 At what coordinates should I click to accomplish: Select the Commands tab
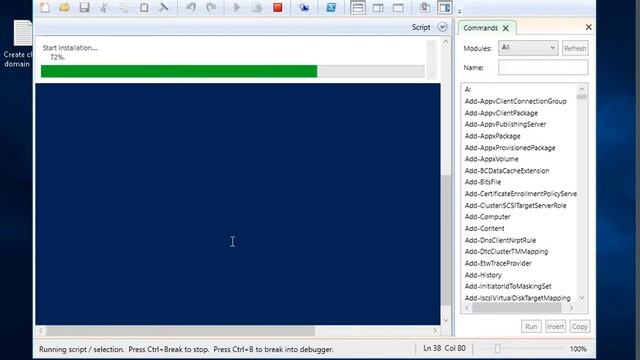coord(480,28)
